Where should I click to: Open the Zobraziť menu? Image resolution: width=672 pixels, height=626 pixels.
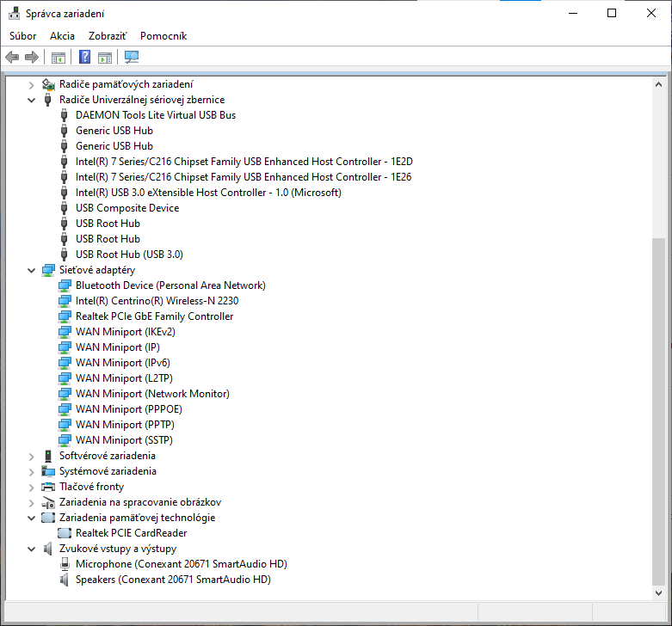108,36
